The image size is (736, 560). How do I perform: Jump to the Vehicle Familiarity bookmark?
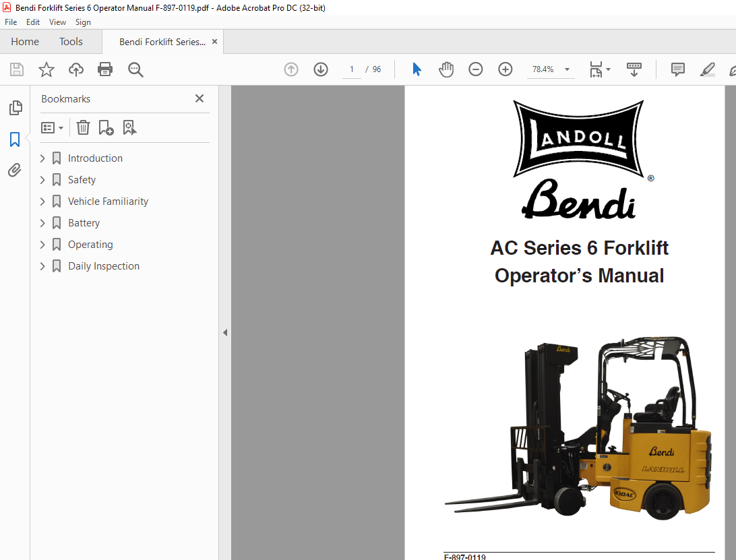pos(108,201)
